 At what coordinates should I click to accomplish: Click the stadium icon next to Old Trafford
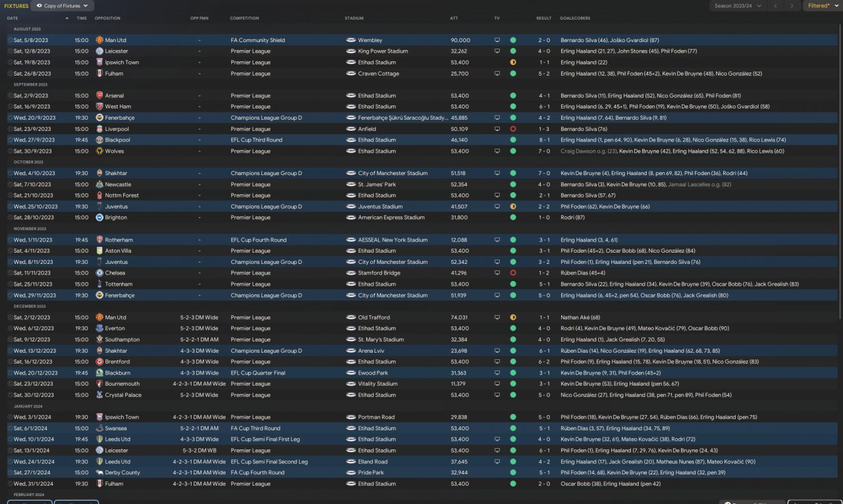click(351, 317)
